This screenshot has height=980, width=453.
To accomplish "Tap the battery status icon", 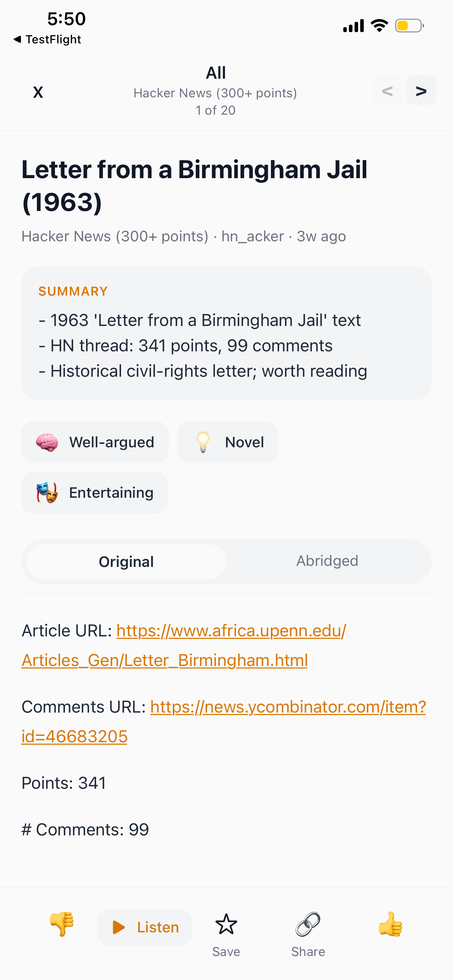I will pyautogui.click(x=409, y=26).
